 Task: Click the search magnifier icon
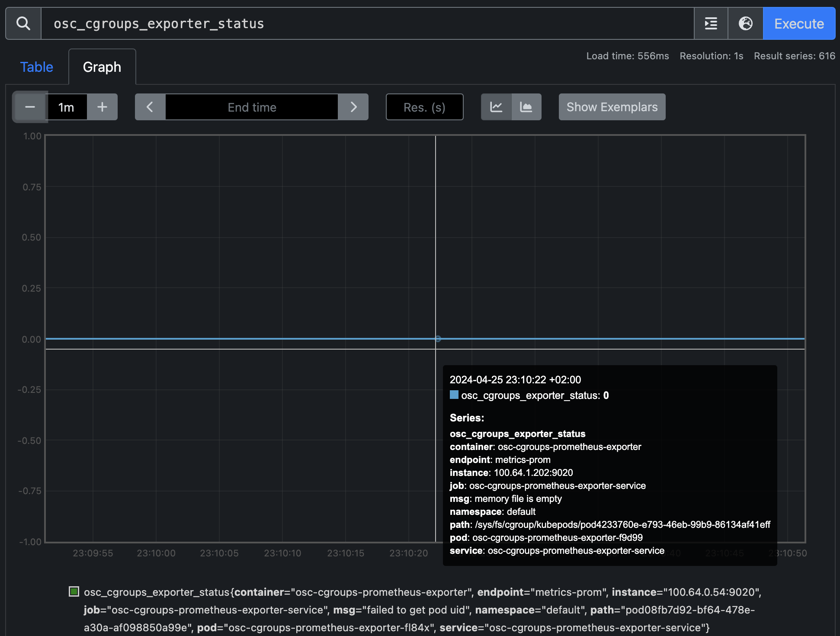(23, 23)
